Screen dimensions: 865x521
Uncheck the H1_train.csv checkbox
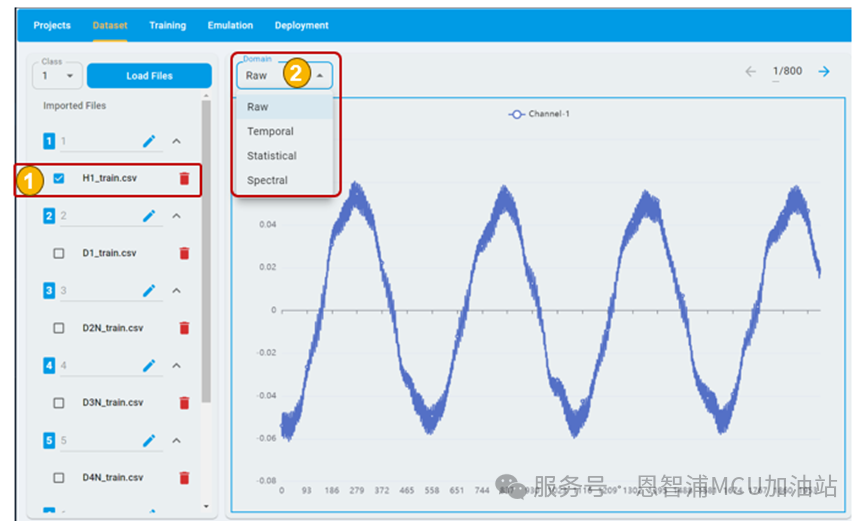coord(58,178)
